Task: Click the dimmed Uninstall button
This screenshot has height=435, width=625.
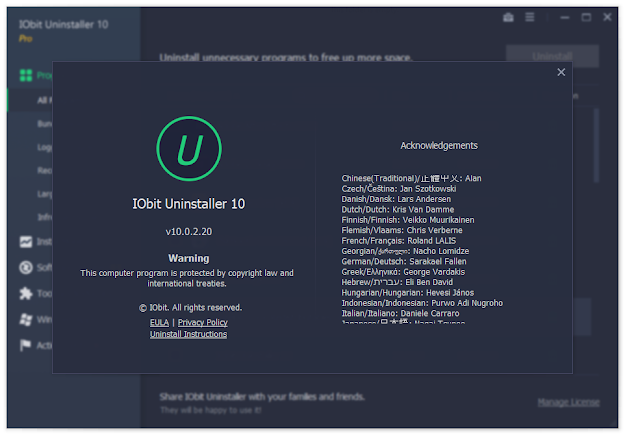Action: pos(552,56)
